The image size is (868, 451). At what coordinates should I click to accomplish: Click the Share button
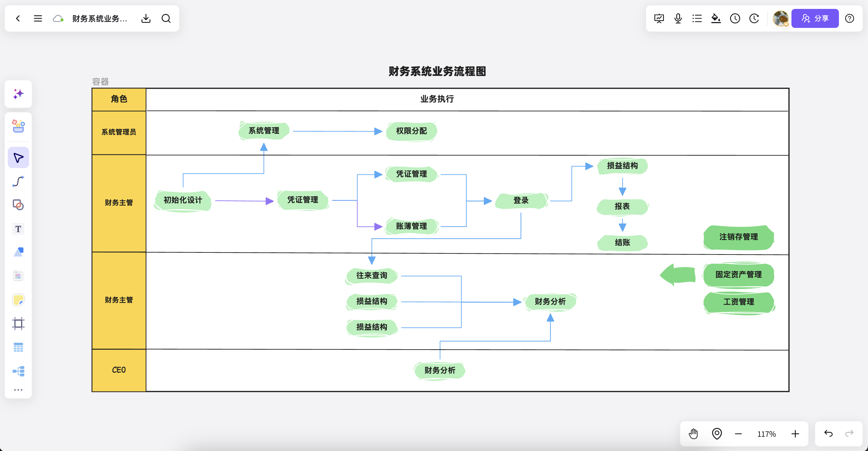pos(815,18)
